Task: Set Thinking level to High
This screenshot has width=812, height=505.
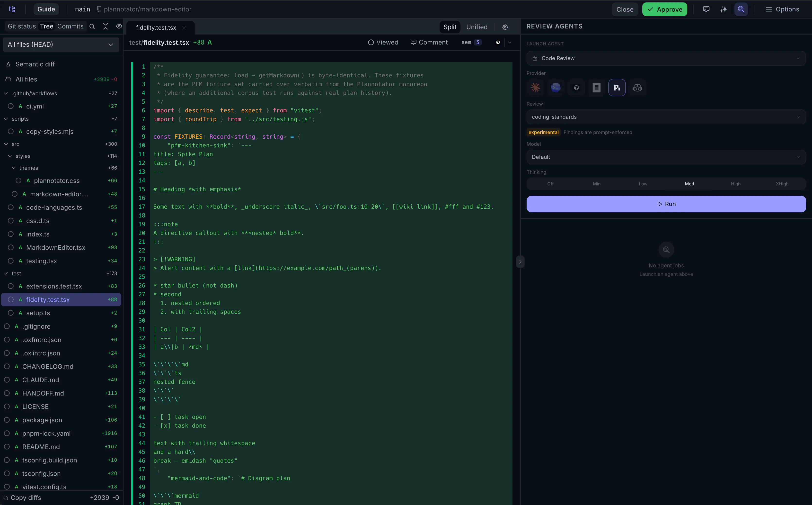Action: 736,184
